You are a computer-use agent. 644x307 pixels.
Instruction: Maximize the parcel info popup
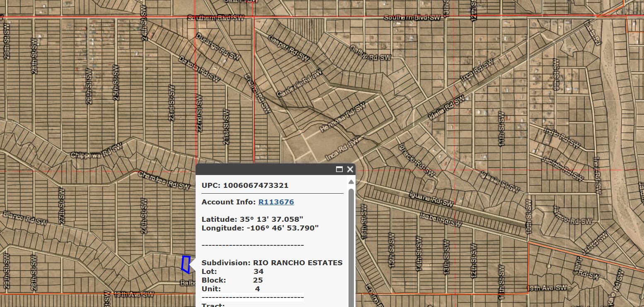[x=339, y=169]
